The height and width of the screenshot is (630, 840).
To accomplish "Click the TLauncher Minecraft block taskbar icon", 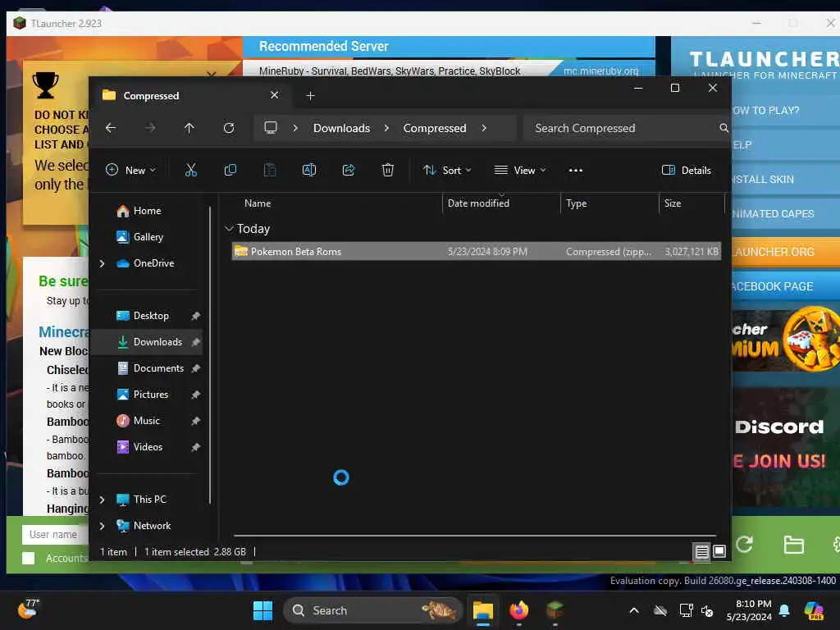I will coord(555,610).
